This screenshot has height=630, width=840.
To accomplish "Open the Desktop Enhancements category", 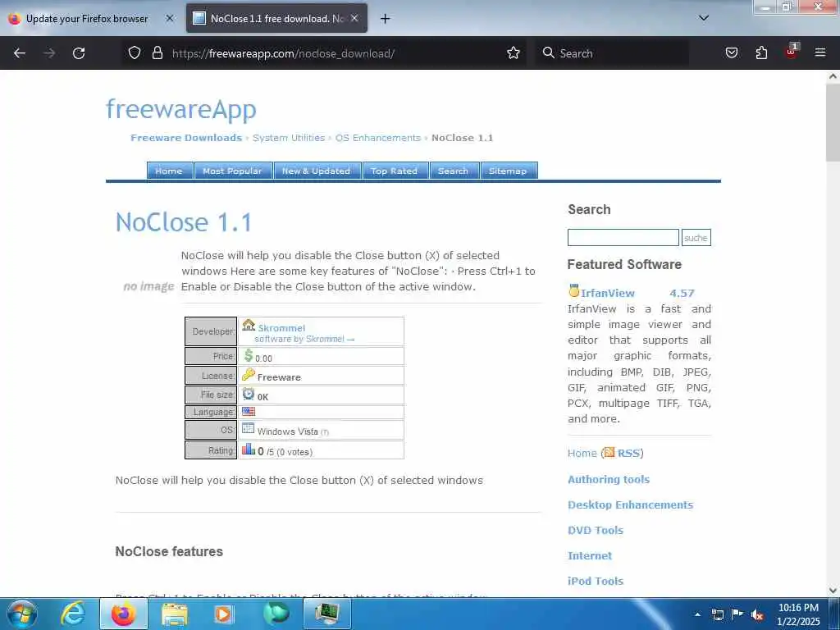I will (630, 504).
